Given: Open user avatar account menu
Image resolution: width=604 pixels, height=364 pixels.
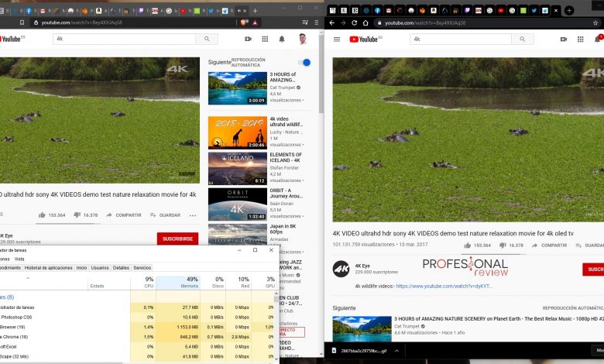Looking at the screenshot, I should click(x=303, y=39).
